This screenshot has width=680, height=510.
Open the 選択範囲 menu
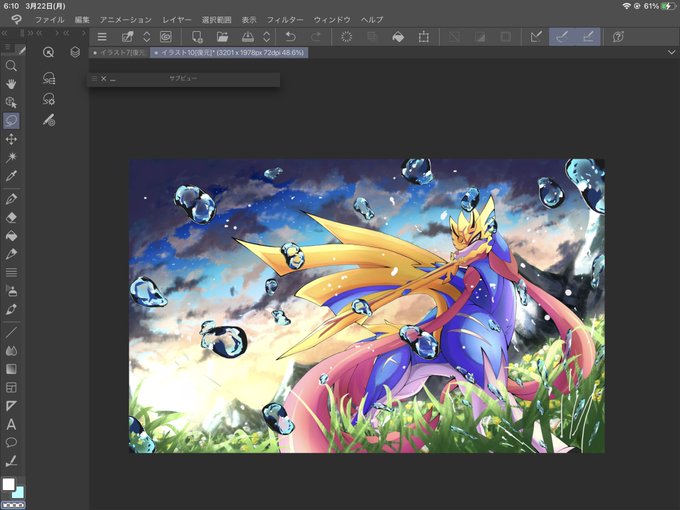[x=216, y=20]
